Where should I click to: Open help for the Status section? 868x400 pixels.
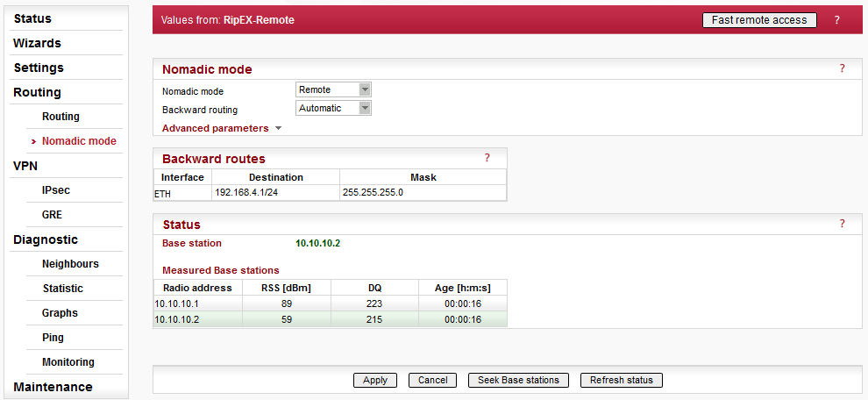pyautogui.click(x=842, y=224)
